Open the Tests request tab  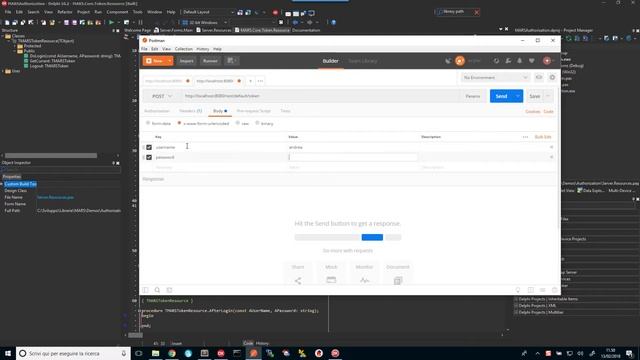285,111
